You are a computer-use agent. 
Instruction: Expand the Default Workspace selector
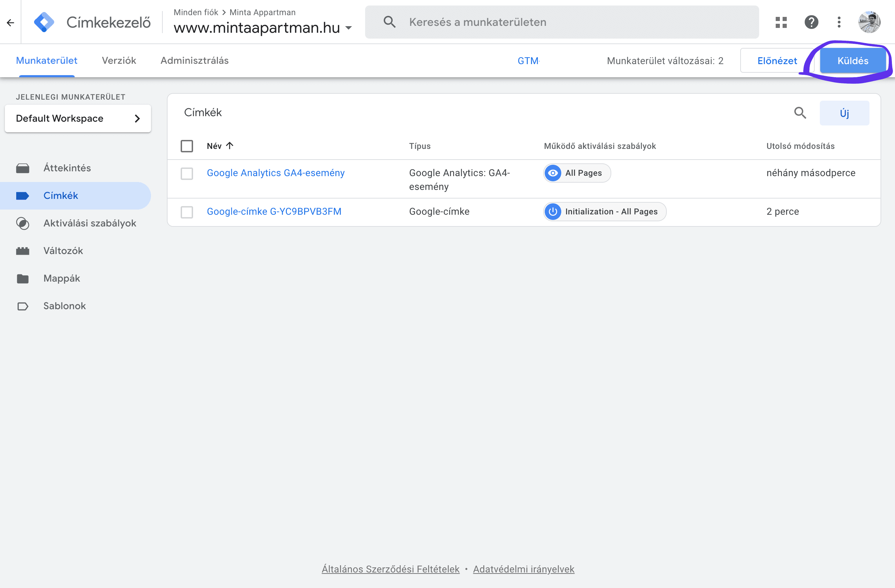pyautogui.click(x=78, y=119)
